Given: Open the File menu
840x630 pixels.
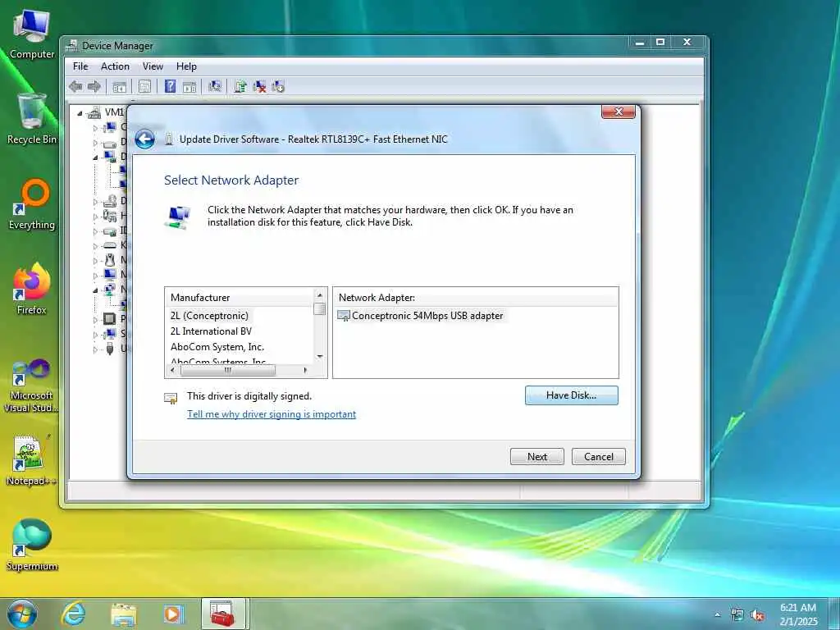Looking at the screenshot, I should 80,66.
